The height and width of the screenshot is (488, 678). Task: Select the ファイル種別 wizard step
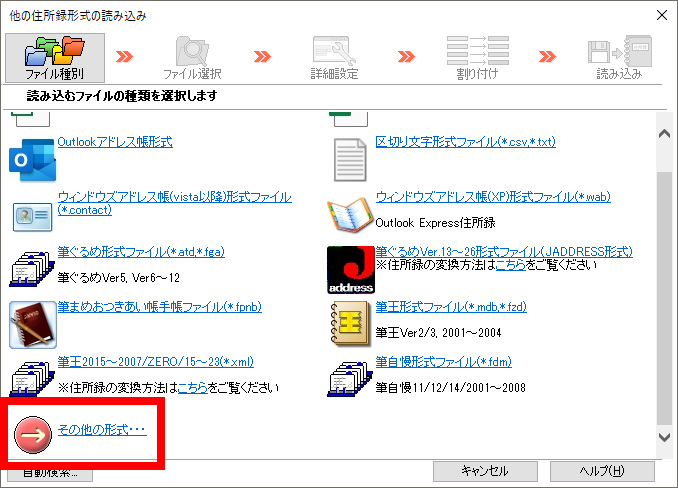coord(55,58)
